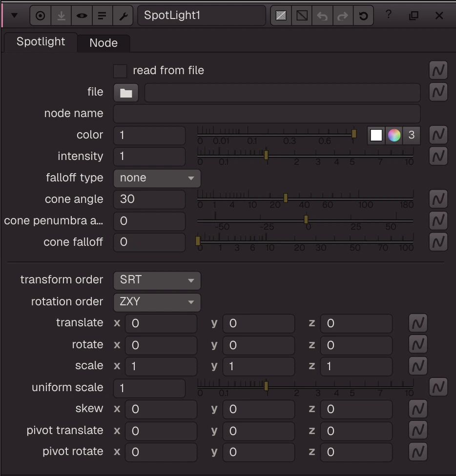Switch to the Node tab

(x=104, y=43)
